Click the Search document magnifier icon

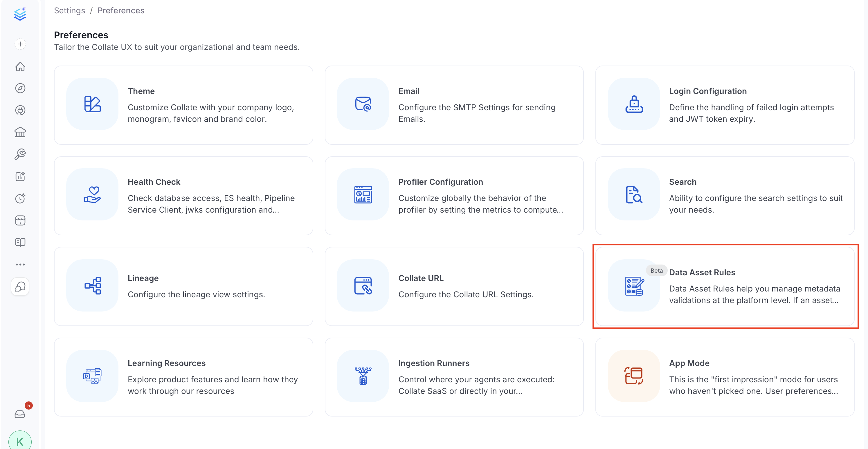pos(634,195)
